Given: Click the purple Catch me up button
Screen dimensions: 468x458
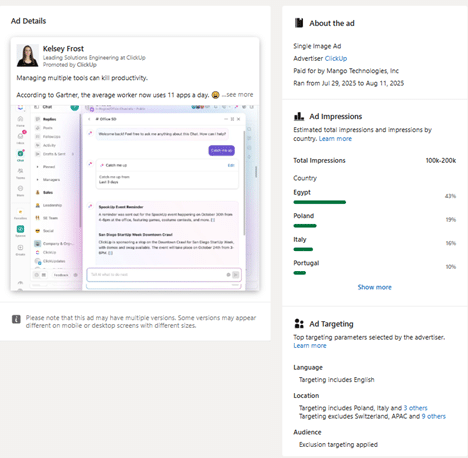Looking at the screenshot, I should (x=222, y=151).
